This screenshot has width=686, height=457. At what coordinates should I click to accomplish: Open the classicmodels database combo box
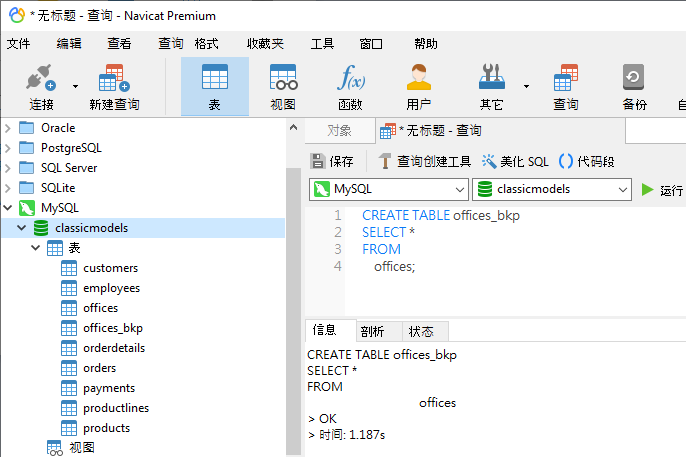[552, 189]
